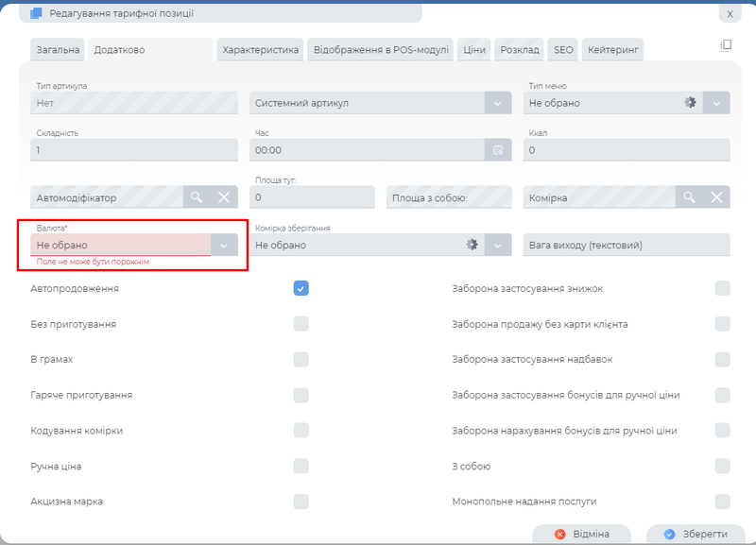
Task: Click the Вага виходу (текстовий) input field
Action: (x=627, y=245)
